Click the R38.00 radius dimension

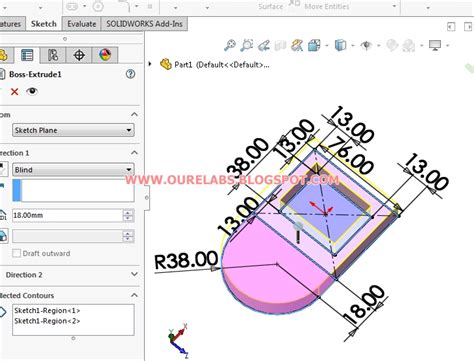pos(186,260)
